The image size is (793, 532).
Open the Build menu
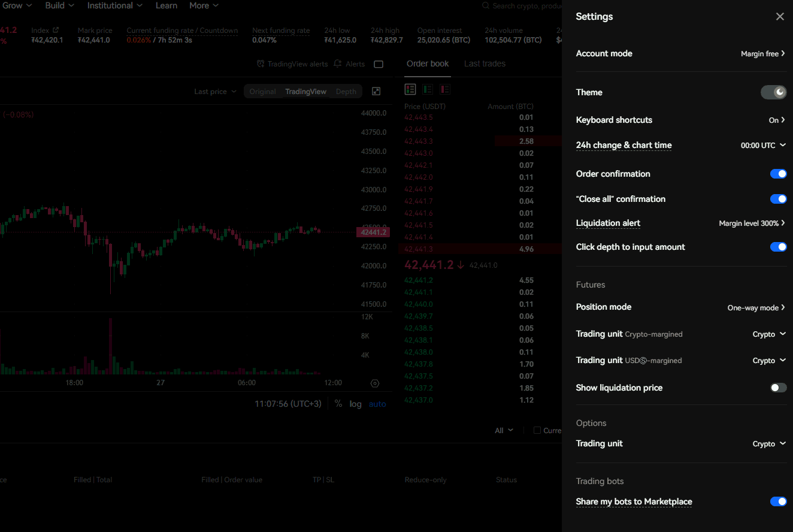60,5
